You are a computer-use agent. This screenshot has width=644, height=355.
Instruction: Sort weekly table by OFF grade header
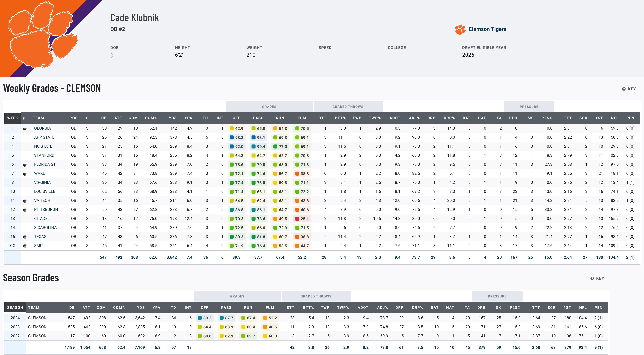236,118
